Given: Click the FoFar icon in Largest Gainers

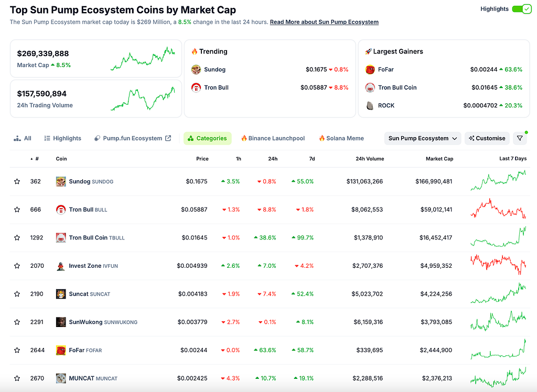Looking at the screenshot, I should (x=370, y=70).
